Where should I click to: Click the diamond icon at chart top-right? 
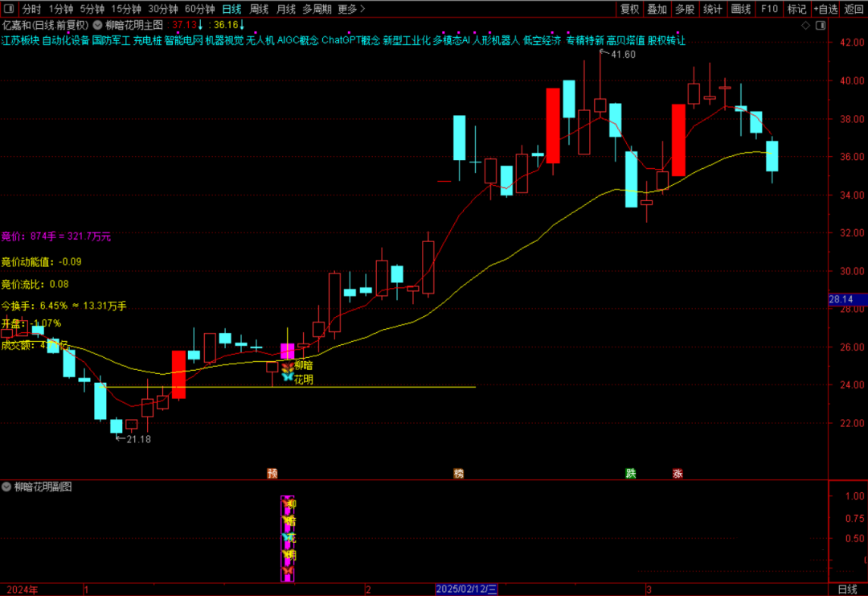[806, 26]
